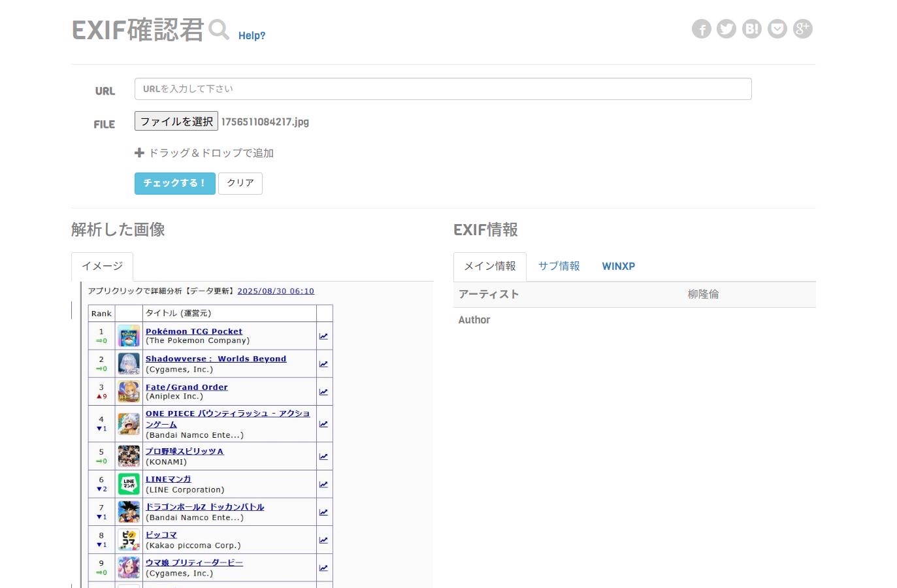Share via Hatena Bookmark icon
The height and width of the screenshot is (588, 897).
click(x=752, y=29)
